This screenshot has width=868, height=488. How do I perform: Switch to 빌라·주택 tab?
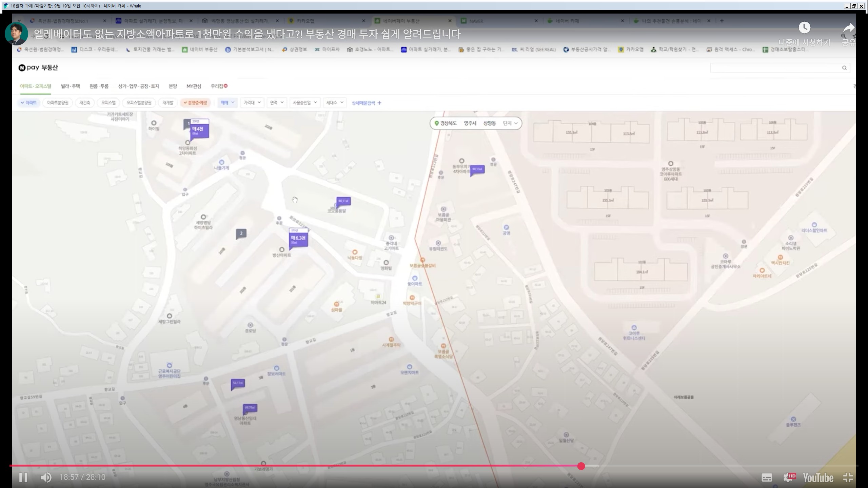pyautogui.click(x=70, y=86)
